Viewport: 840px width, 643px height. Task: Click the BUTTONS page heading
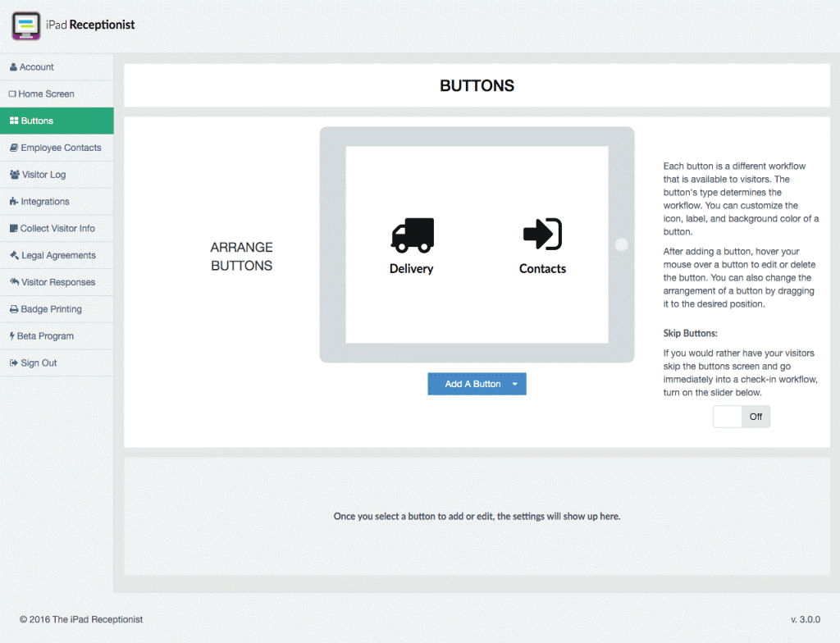coord(477,86)
